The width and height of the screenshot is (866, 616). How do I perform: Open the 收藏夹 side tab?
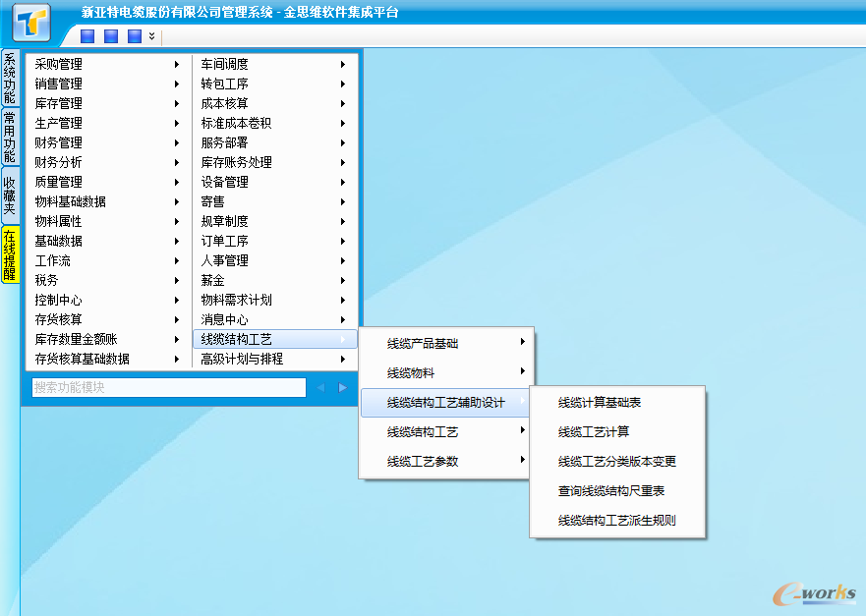point(10,196)
